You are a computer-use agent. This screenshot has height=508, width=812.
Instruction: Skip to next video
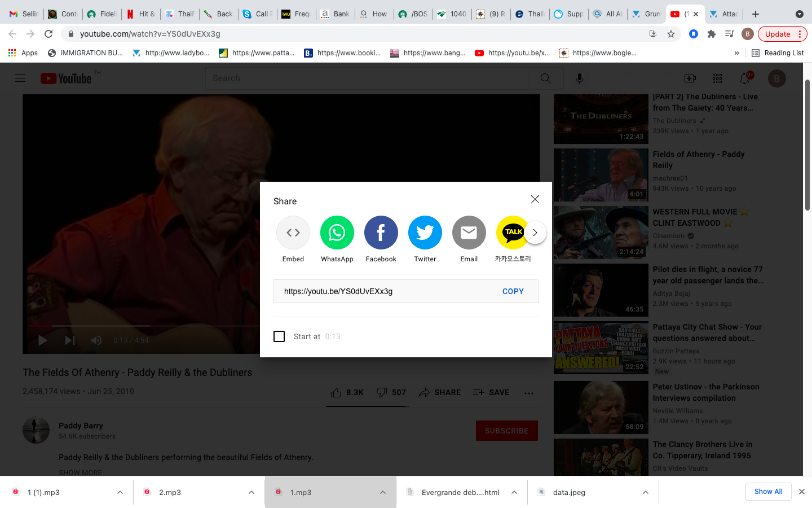click(x=69, y=340)
